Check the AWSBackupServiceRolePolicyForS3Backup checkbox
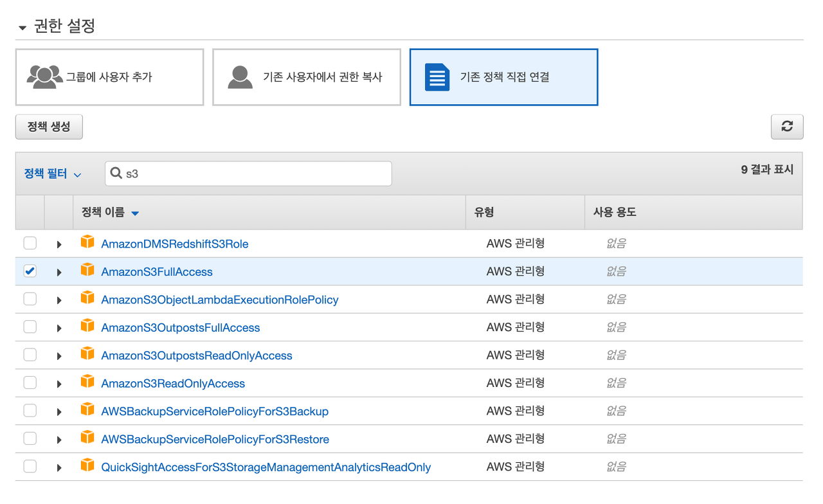 click(x=30, y=411)
